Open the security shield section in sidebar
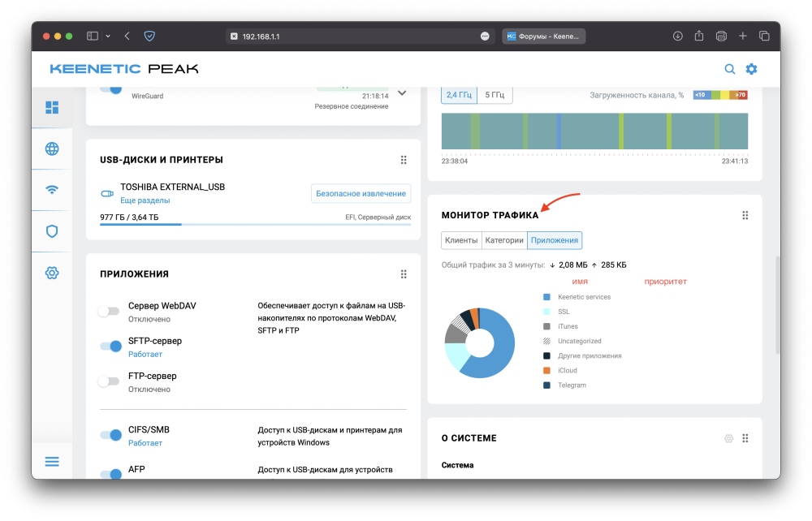Image resolution: width=812 pixels, height=521 pixels. [52, 231]
